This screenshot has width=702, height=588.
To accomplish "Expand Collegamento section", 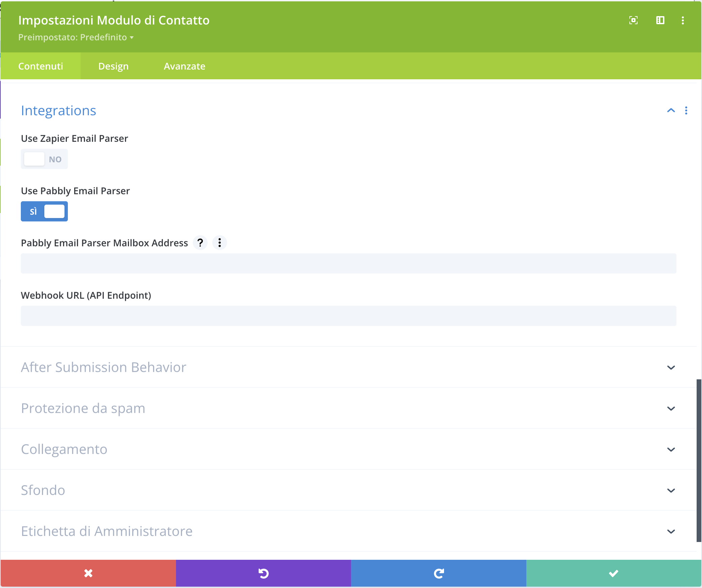I will pos(349,449).
